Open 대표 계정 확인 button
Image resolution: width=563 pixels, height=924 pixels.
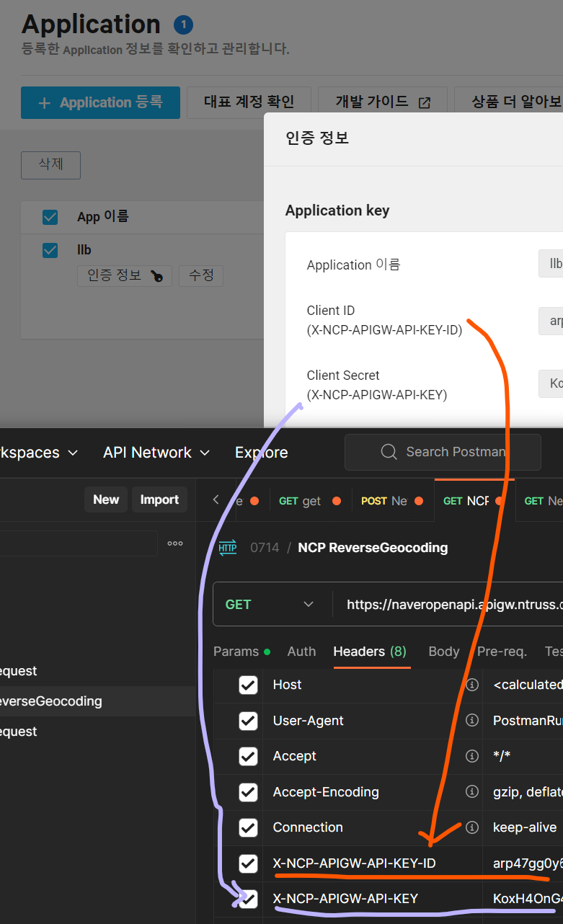click(249, 102)
